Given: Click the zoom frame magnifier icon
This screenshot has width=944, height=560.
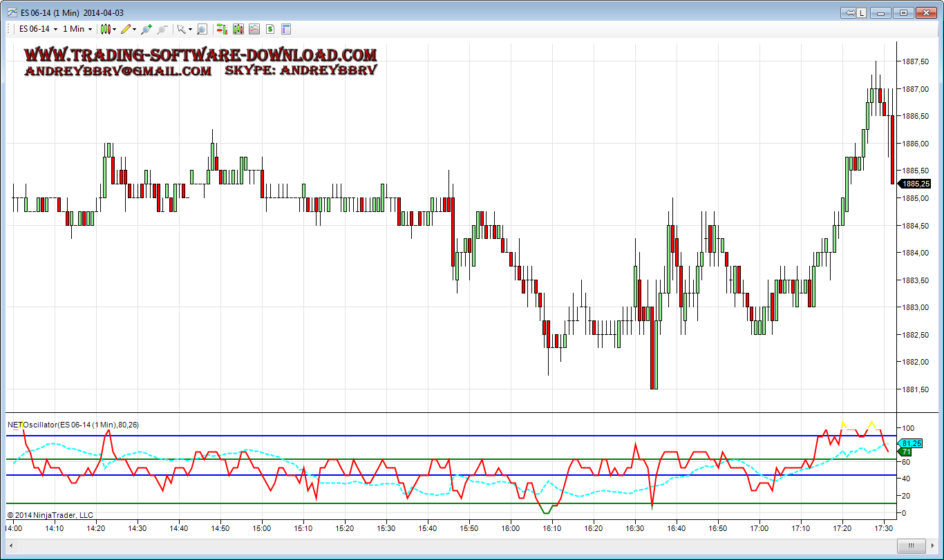Looking at the screenshot, I should click(202, 29).
